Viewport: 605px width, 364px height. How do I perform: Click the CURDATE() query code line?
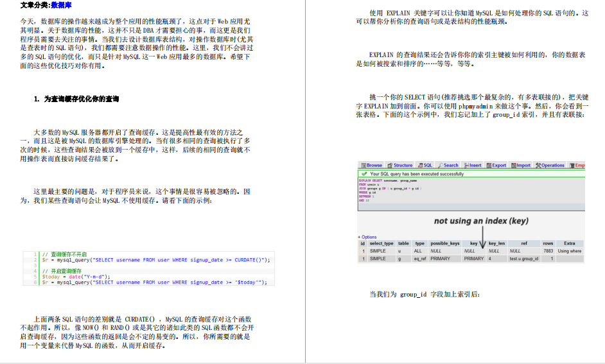tap(156, 260)
